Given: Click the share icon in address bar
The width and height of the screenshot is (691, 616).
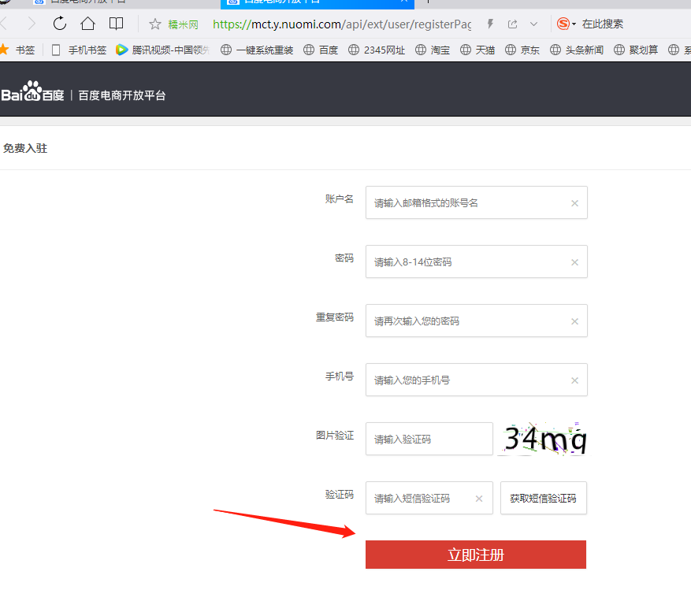Looking at the screenshot, I should click(x=512, y=24).
